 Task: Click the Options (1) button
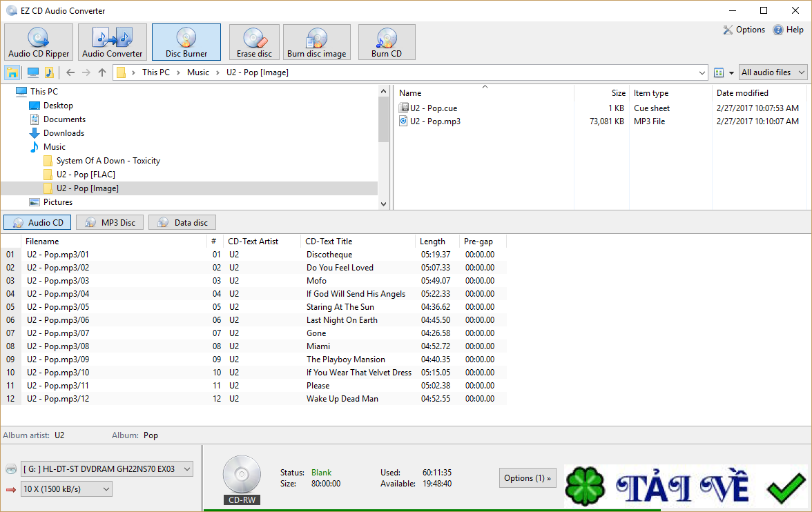point(527,477)
